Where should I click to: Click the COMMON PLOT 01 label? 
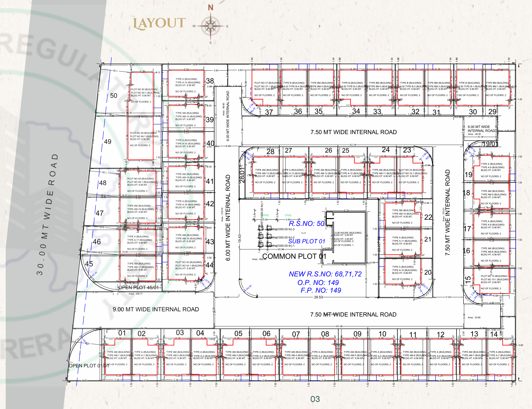294,256
